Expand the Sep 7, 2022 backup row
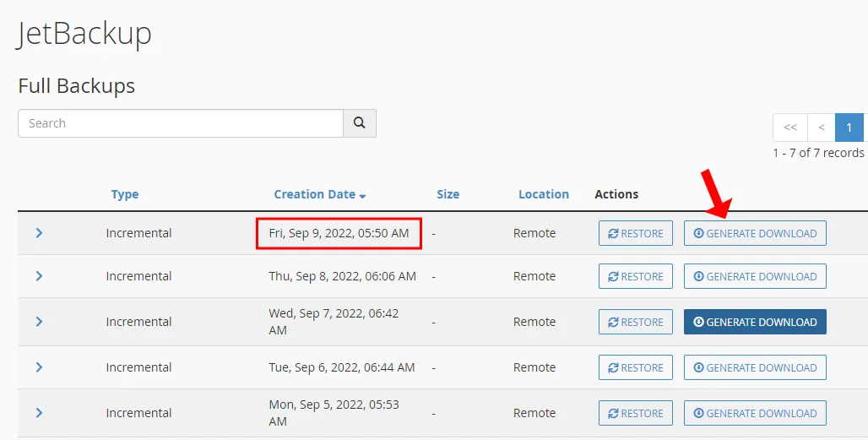868x440 pixels. pos(39,322)
